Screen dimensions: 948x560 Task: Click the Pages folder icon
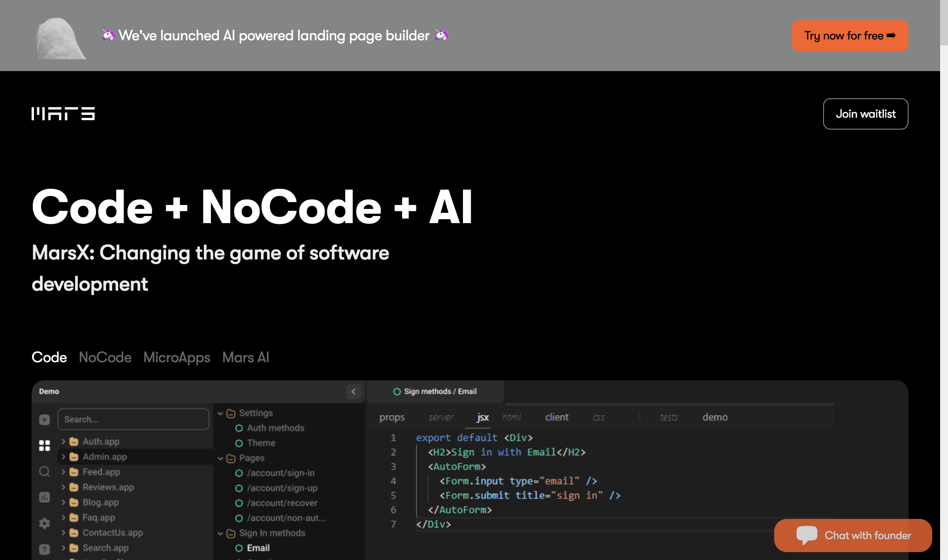(231, 459)
